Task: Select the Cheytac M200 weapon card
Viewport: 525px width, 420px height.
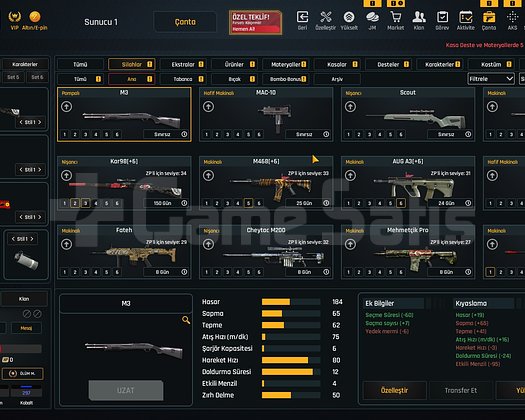Action: 266,252
